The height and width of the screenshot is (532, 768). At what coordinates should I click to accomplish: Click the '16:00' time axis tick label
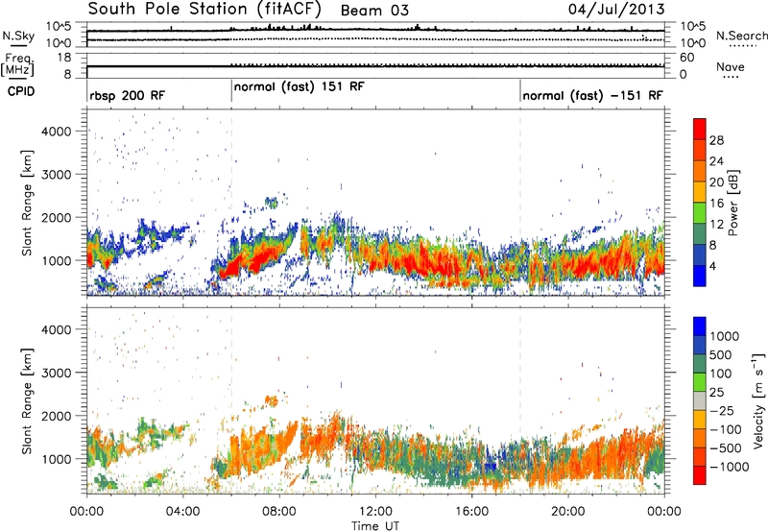point(471,512)
